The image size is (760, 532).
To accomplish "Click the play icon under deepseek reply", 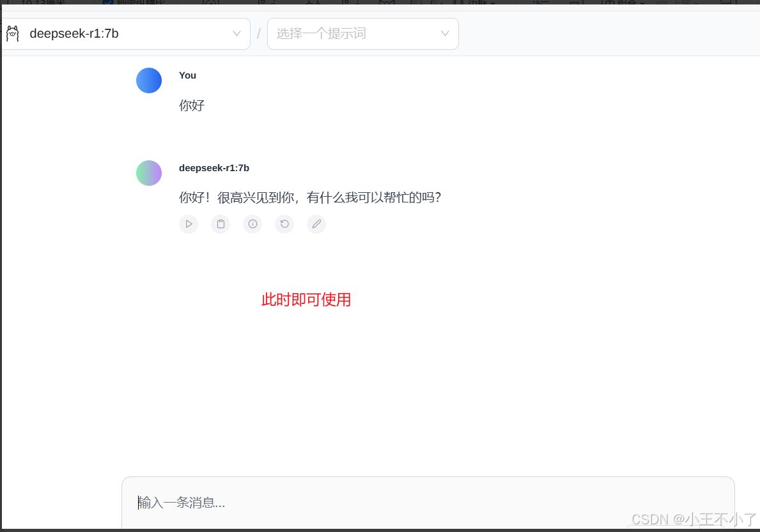I will pyautogui.click(x=189, y=224).
